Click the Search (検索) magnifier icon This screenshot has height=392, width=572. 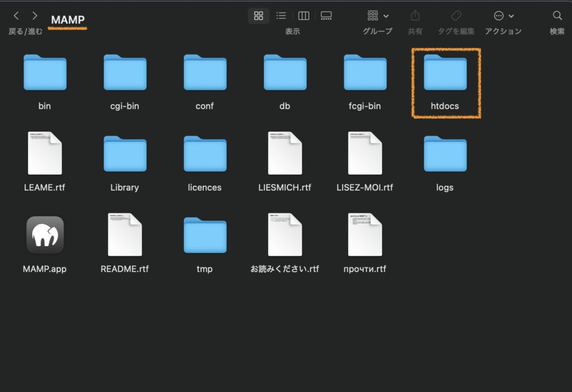[x=557, y=16]
